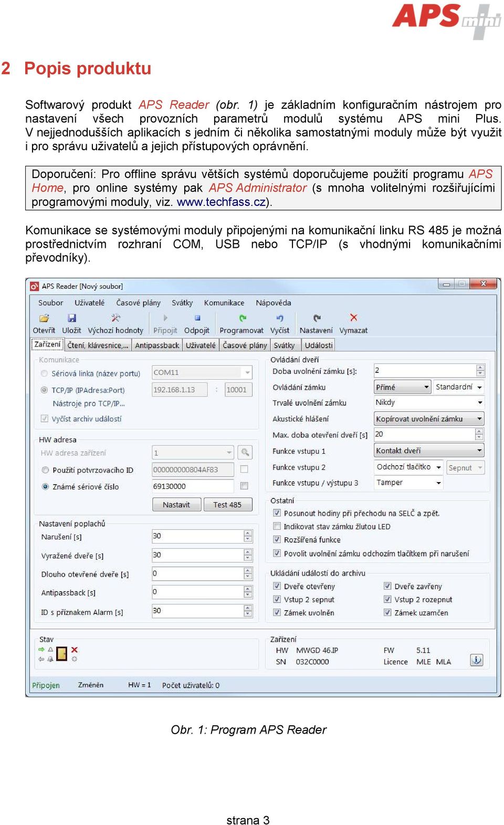The width and height of the screenshot is (504, 825).
Task: Toggle checkbox beside potvrzovací ID field
Action: coord(244,469)
